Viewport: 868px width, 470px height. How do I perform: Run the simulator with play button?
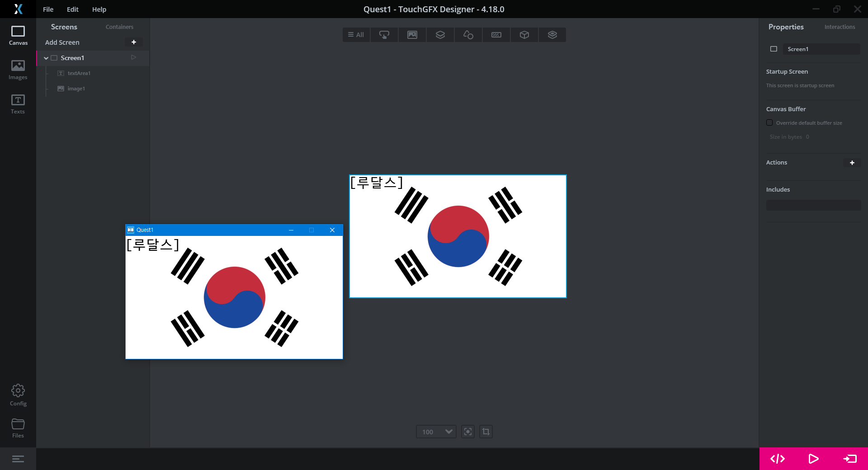(x=813, y=459)
